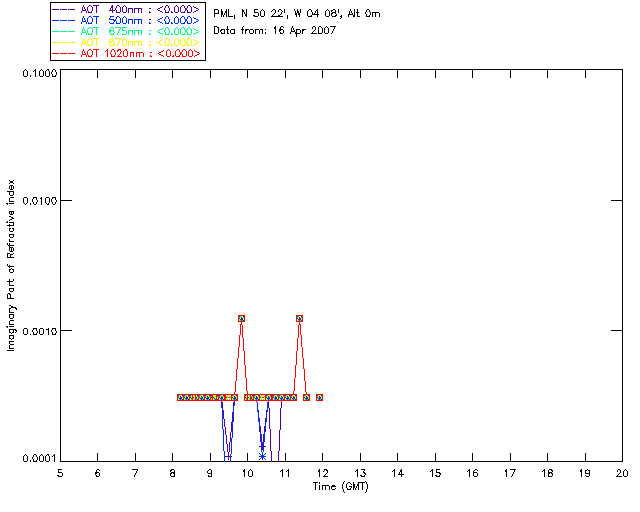Click the x-axis label 20
The width and height of the screenshot is (640, 512).
click(x=622, y=473)
